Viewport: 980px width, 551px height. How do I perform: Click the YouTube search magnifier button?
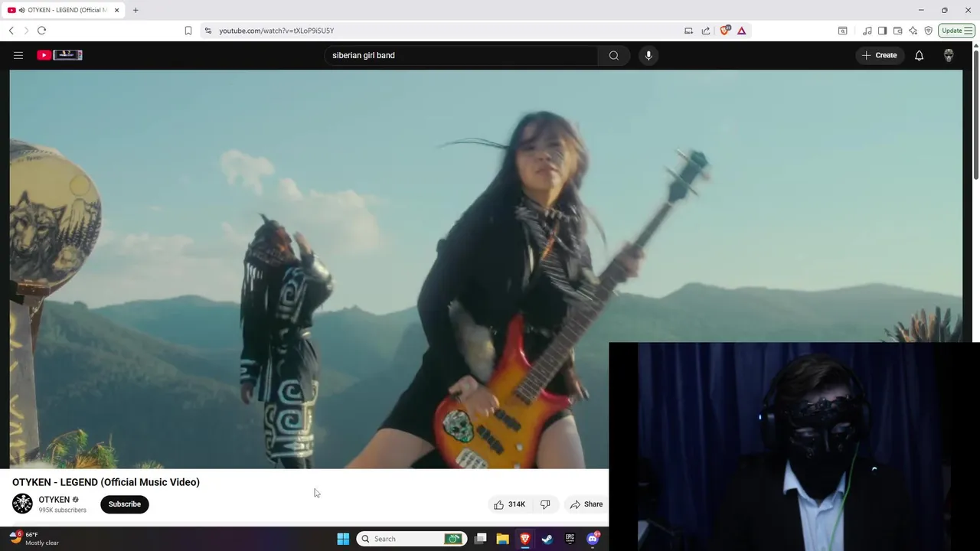point(613,55)
